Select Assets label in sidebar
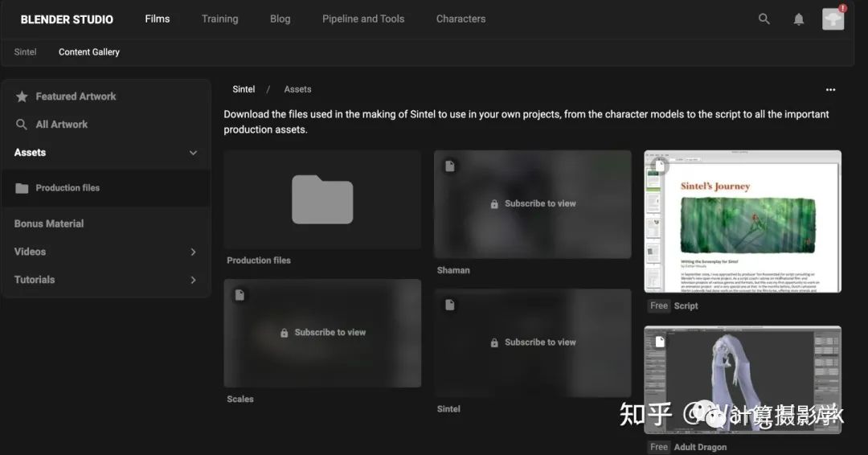 coord(30,152)
